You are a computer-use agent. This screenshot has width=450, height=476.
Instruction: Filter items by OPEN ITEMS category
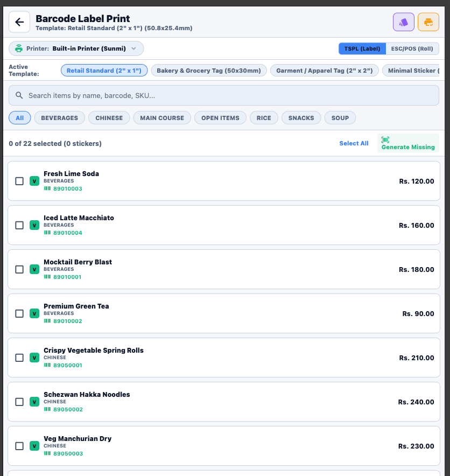coord(220,118)
